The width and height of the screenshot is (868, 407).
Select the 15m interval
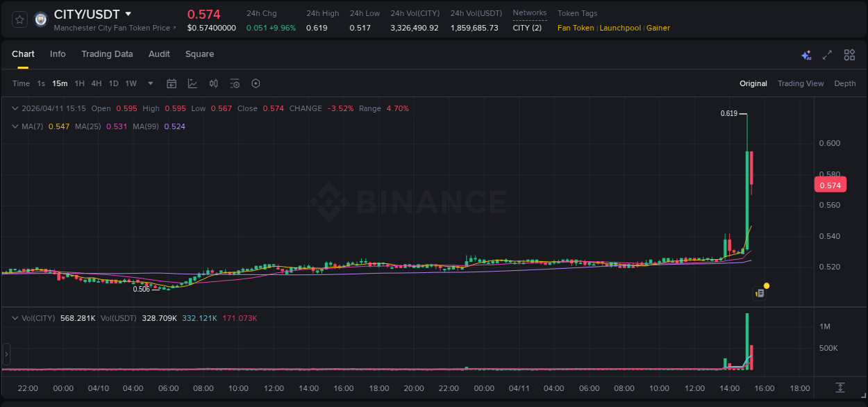tap(60, 83)
